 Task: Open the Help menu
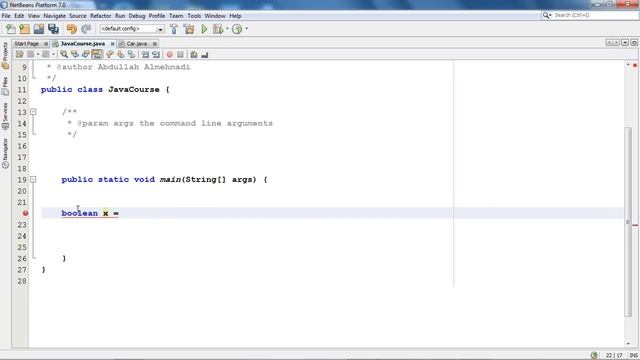point(235,16)
